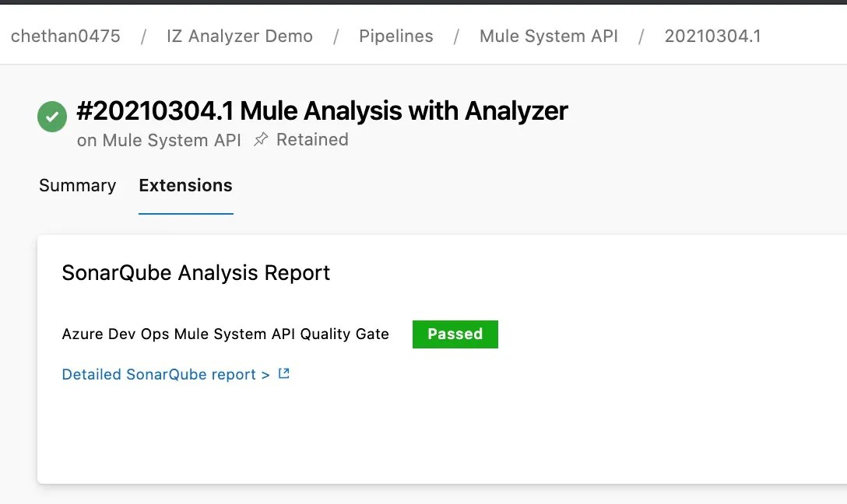Go to chethan0475 organization breadcrumb

[65, 36]
